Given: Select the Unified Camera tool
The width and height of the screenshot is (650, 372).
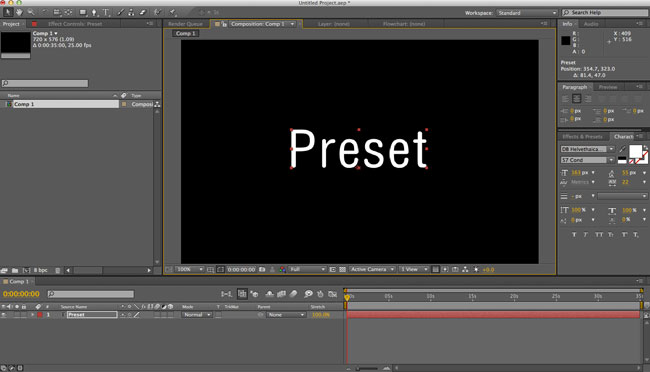Looking at the screenshot, I should (x=57, y=12).
